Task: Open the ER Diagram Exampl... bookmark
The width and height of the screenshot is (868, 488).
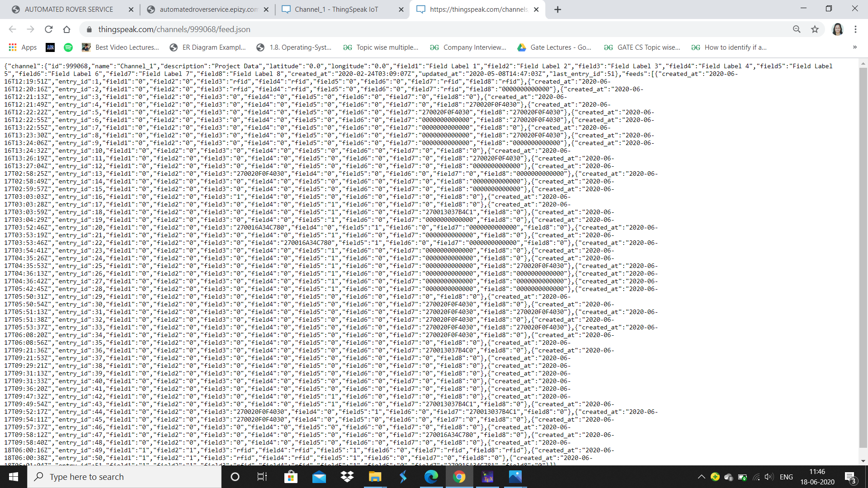Action: 208,47
